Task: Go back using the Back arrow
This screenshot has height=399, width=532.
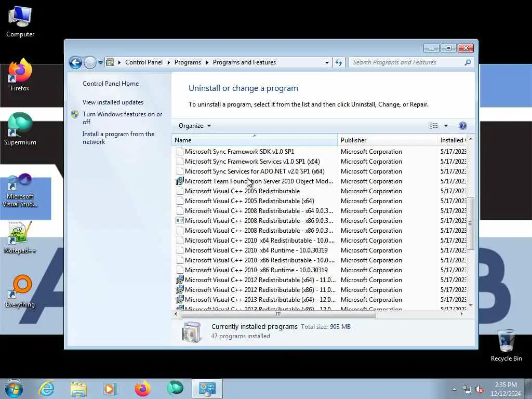Action: click(75, 62)
